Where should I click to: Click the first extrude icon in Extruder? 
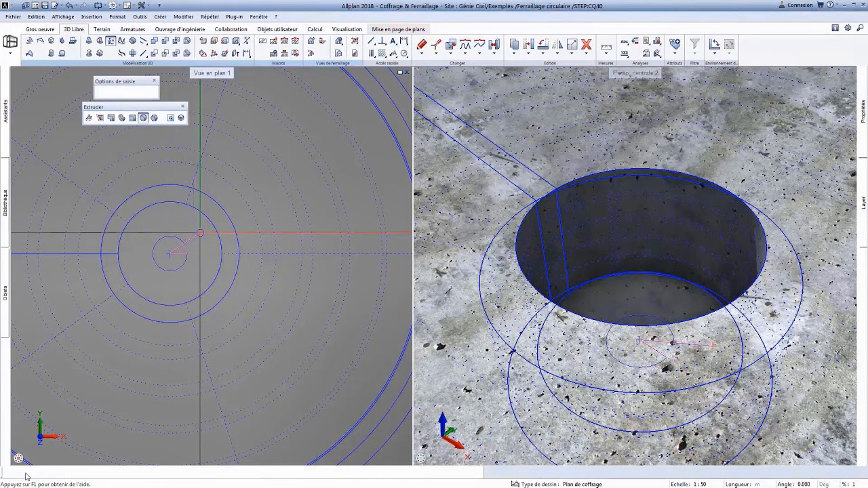89,118
